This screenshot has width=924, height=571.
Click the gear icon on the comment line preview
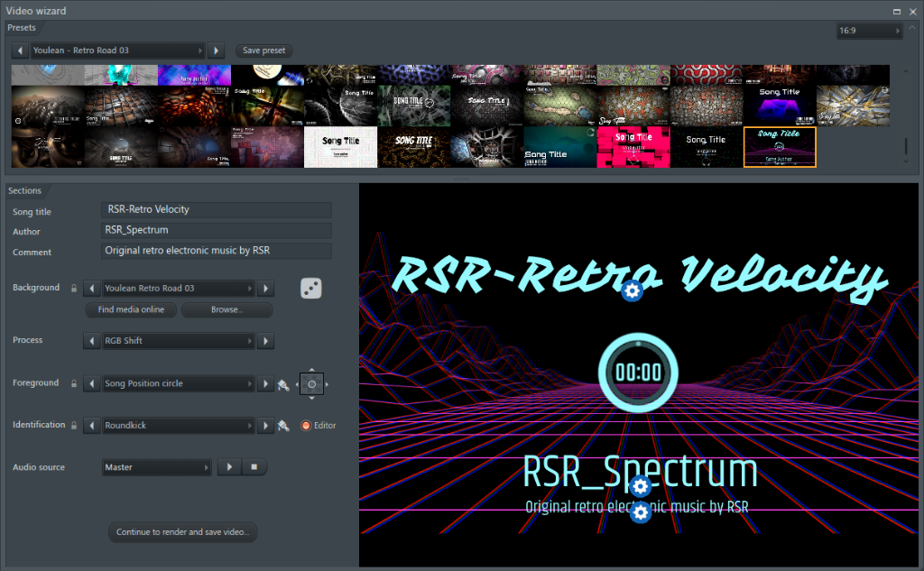(x=640, y=512)
